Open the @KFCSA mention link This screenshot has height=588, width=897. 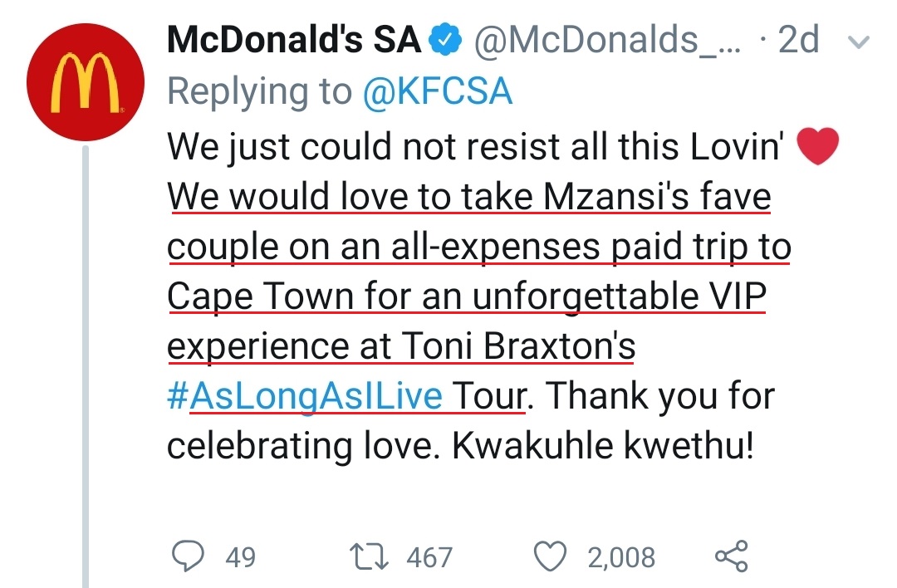point(437,91)
